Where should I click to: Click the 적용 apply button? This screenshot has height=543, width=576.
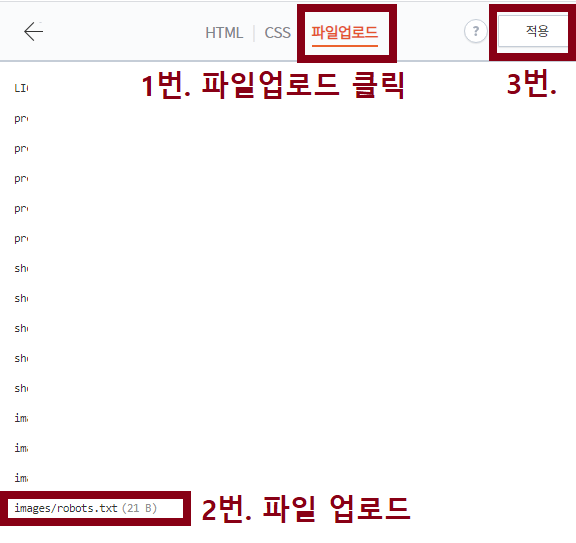click(x=537, y=31)
